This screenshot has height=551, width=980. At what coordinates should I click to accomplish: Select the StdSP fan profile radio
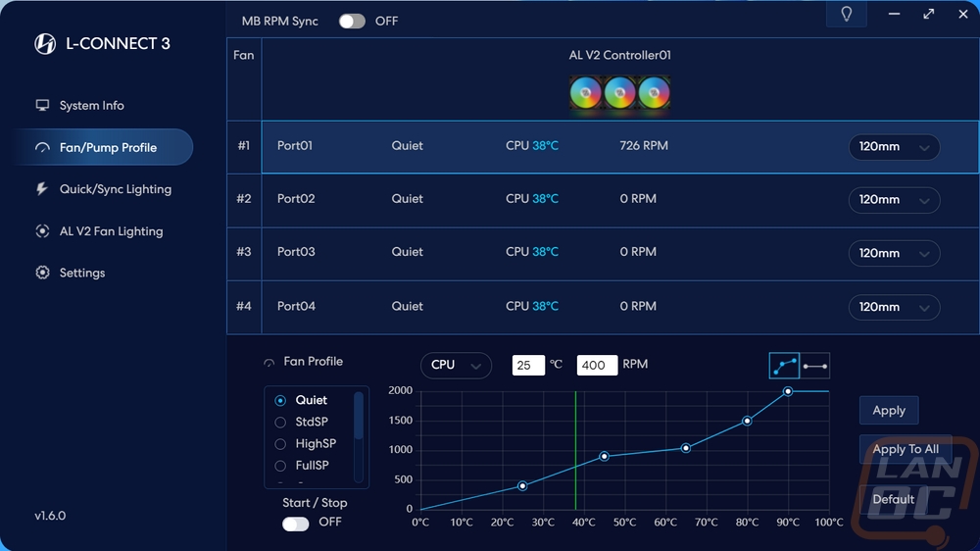(280, 423)
